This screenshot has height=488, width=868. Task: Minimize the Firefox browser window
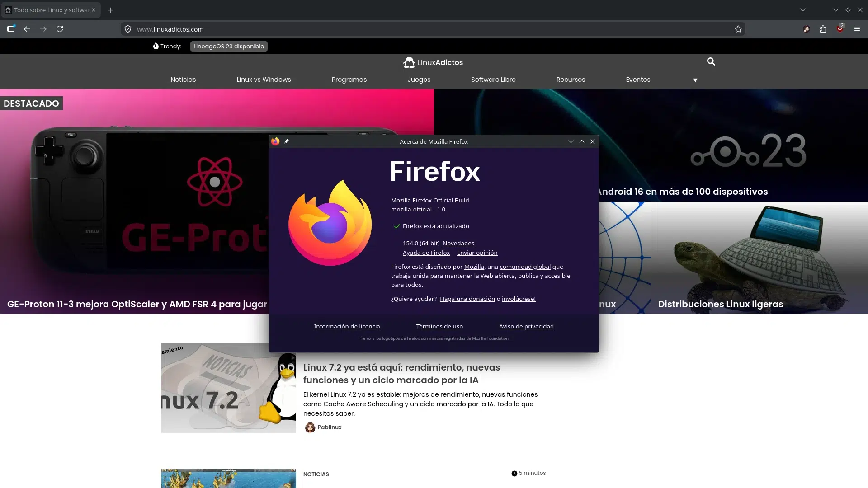[x=835, y=10]
